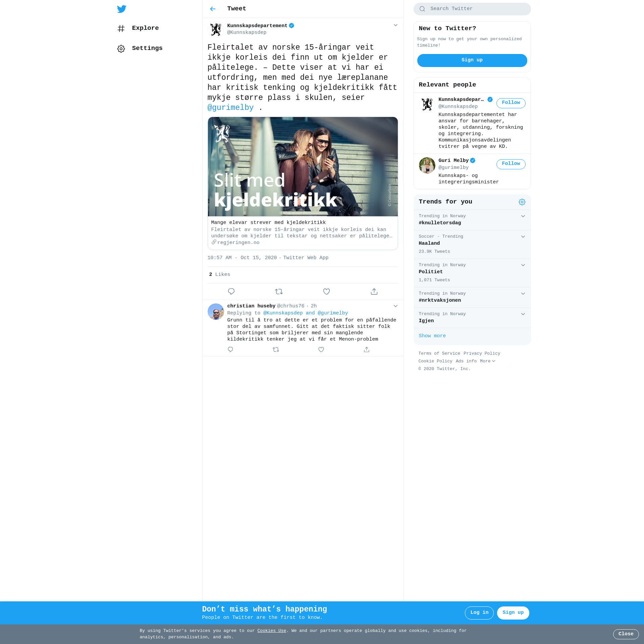Image resolution: width=644 pixels, height=644 pixels.
Task: View the 2 Likes list
Action: click(x=220, y=275)
